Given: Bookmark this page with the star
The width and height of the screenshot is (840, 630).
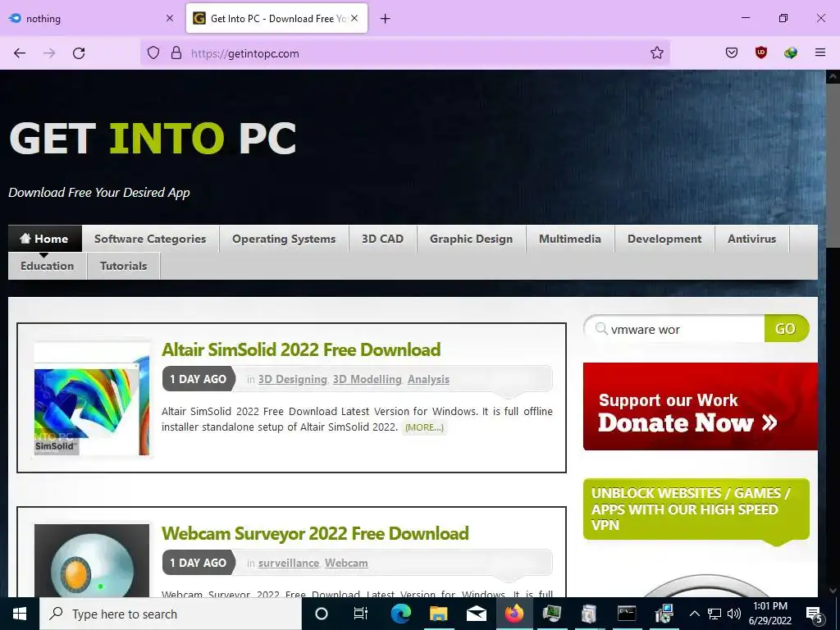Looking at the screenshot, I should (657, 53).
